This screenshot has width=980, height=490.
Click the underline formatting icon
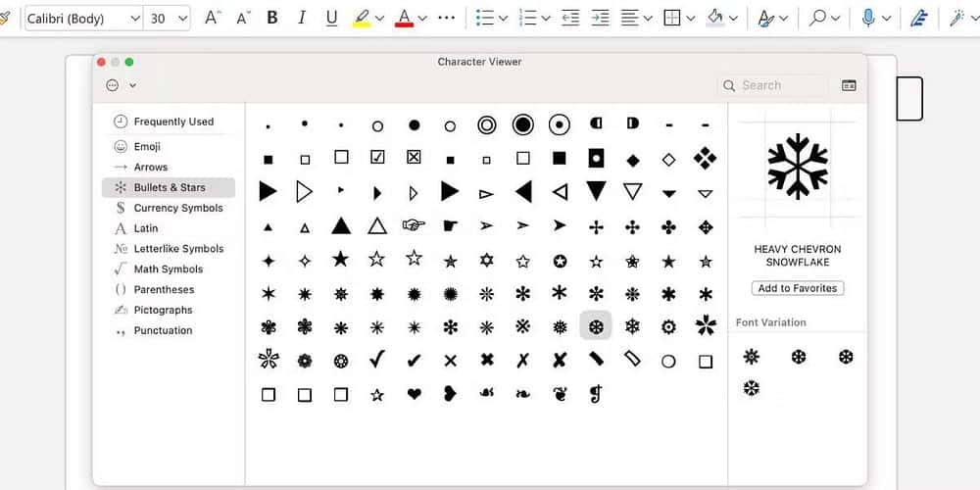[x=331, y=18]
